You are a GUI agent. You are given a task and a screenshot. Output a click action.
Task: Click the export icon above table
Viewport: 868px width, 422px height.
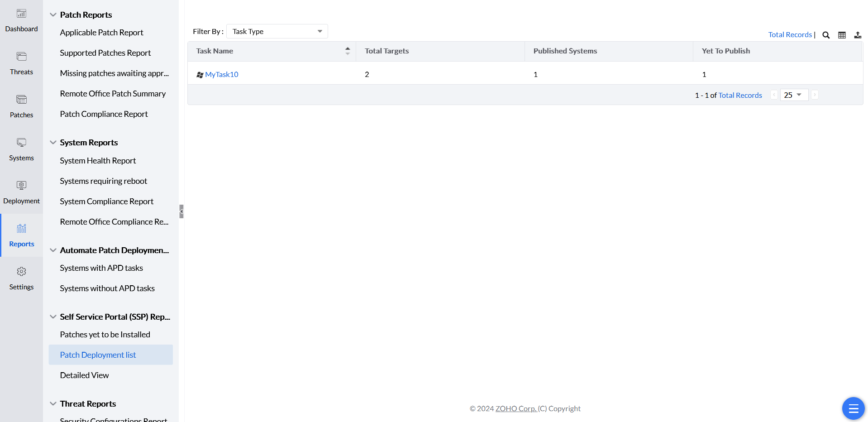tap(858, 35)
